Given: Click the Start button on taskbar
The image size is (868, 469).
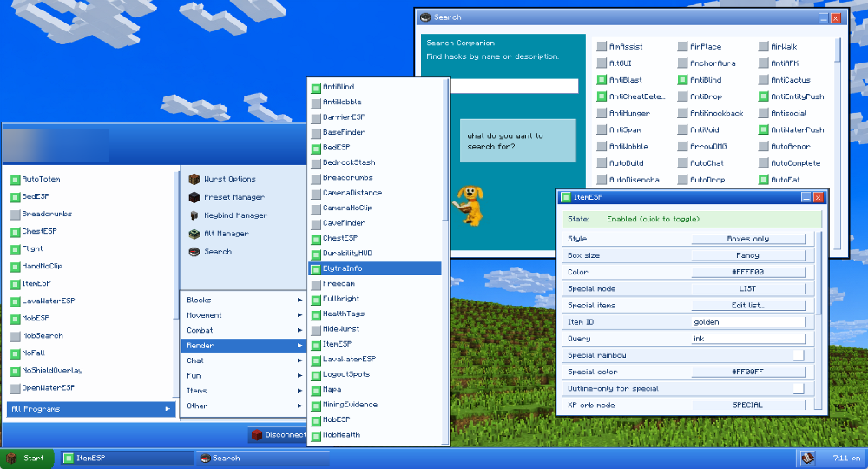Looking at the screenshot, I should point(27,459).
